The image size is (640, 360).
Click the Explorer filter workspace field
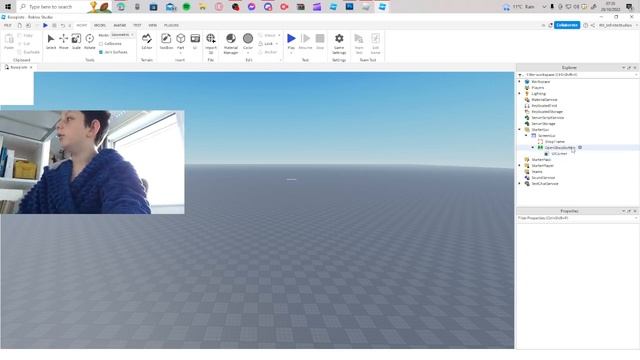[x=579, y=75]
